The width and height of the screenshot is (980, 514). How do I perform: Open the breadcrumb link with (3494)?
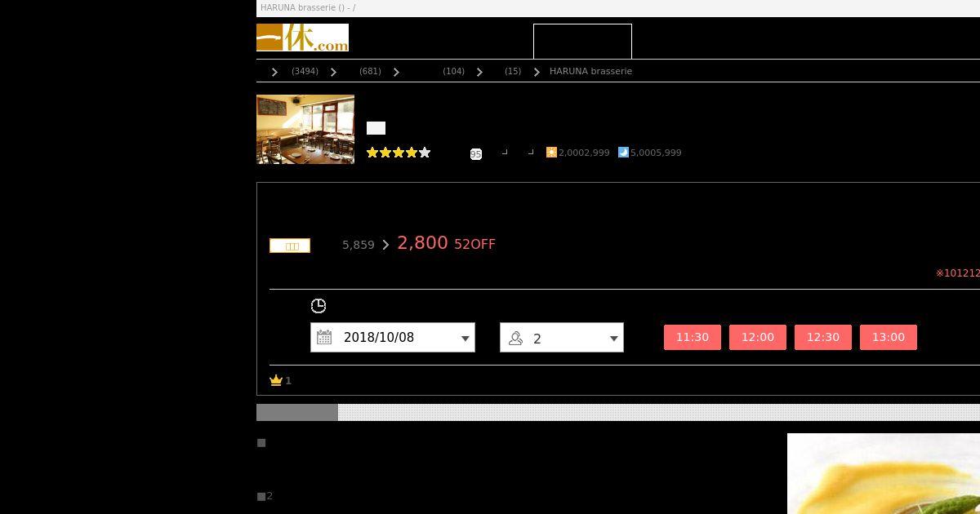[305, 71]
